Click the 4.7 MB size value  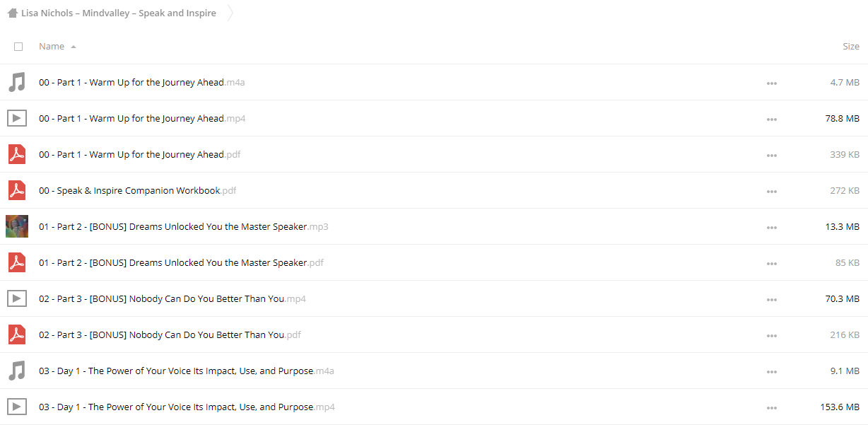tap(845, 83)
